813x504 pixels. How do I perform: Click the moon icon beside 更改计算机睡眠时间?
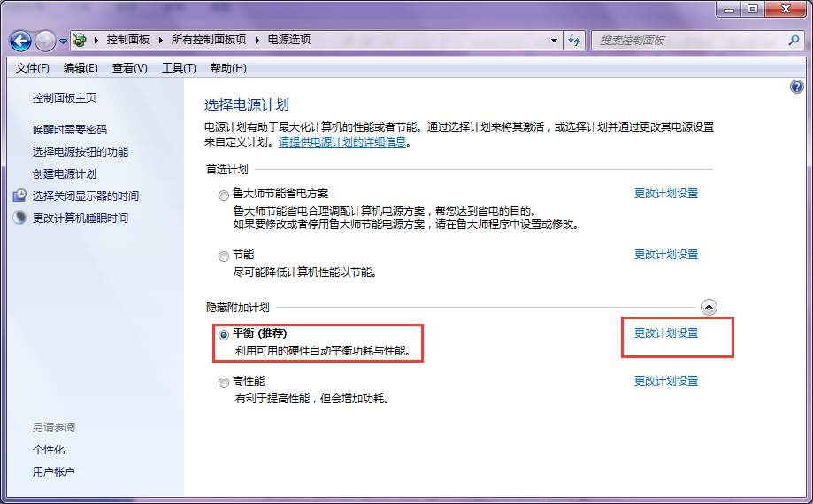[x=19, y=218]
